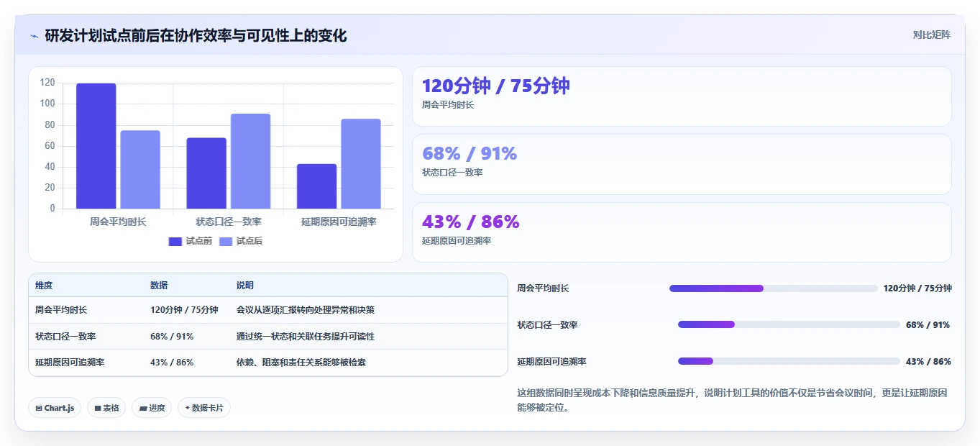
Task: Select the 周会平均时长 cell in the table
Action: (61, 310)
